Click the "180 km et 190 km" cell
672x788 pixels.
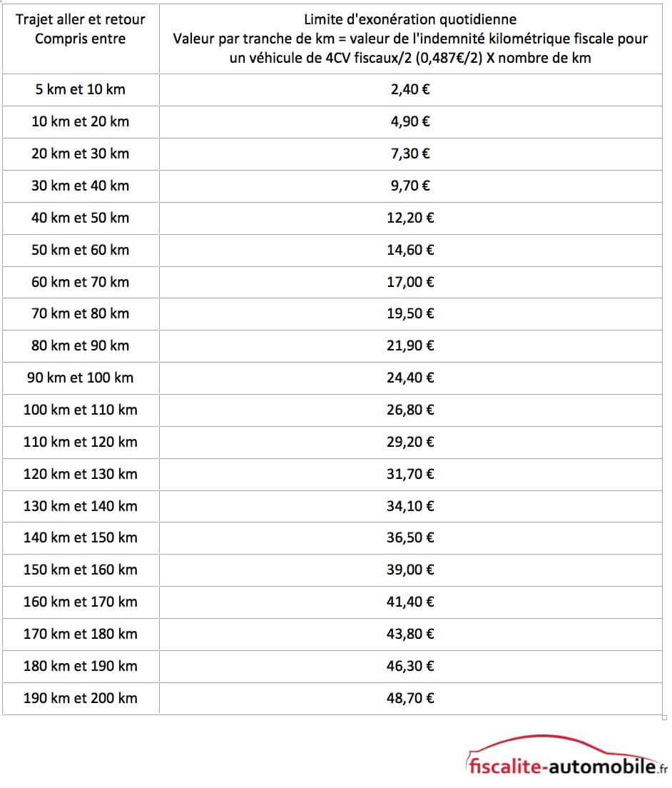coord(80,666)
